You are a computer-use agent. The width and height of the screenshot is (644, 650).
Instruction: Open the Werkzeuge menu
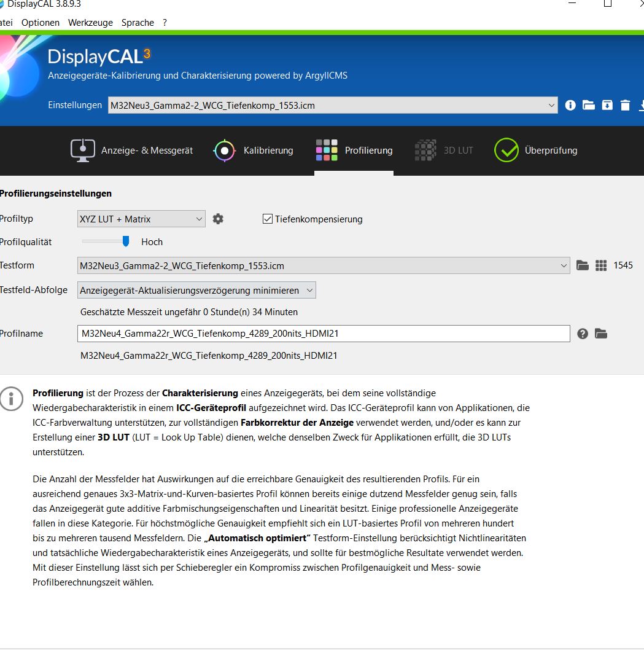click(x=90, y=23)
